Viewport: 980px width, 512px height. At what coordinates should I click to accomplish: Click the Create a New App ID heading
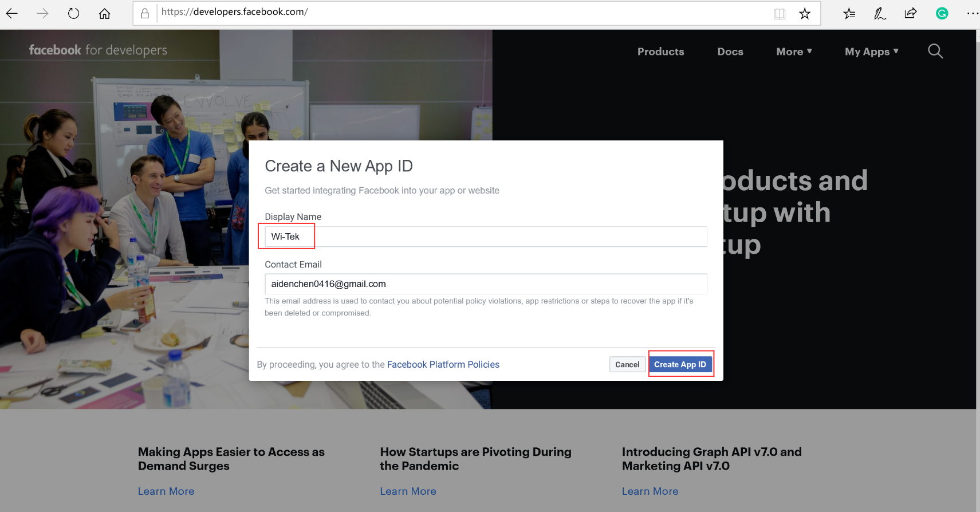pos(339,166)
